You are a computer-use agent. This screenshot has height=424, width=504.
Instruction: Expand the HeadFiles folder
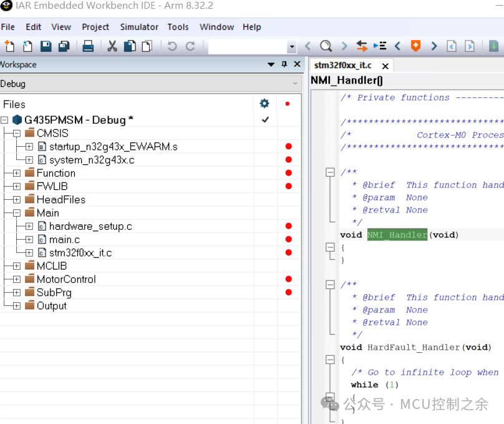17,200
